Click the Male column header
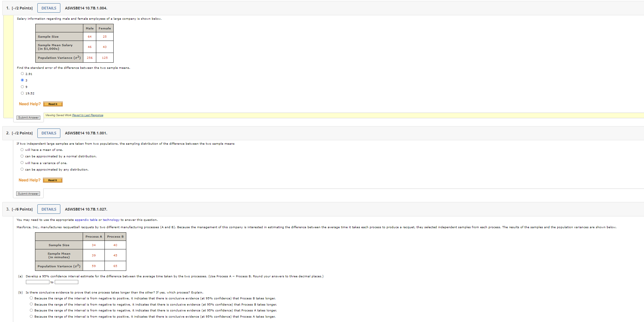This screenshot has height=322, width=644. [x=90, y=29]
